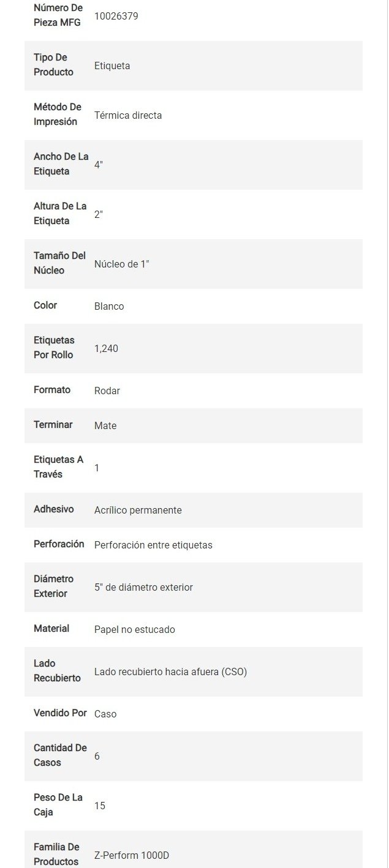
Task: Click the 'Acrílico permanente' adhesive value
Action: pyautogui.click(x=138, y=510)
